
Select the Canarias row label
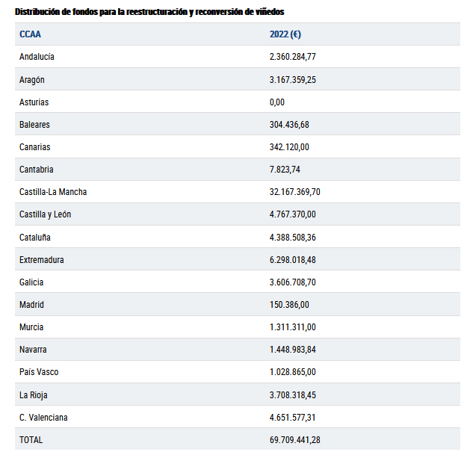(35, 147)
